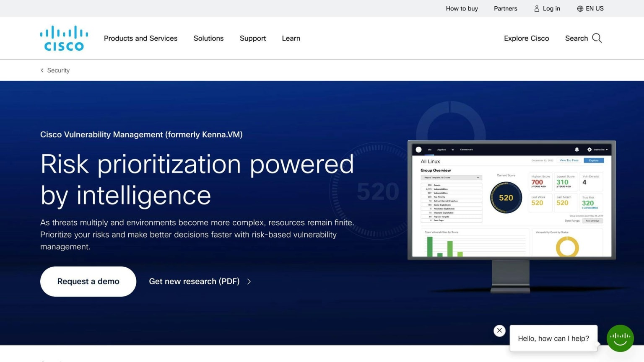Image resolution: width=644 pixels, height=362 pixels.
Task: Click the Search label
Action: tap(576, 38)
